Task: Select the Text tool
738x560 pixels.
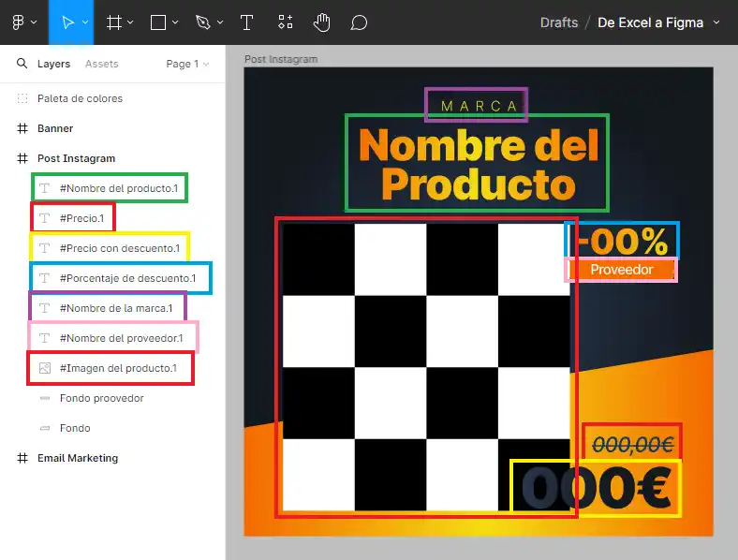Action: [x=246, y=22]
